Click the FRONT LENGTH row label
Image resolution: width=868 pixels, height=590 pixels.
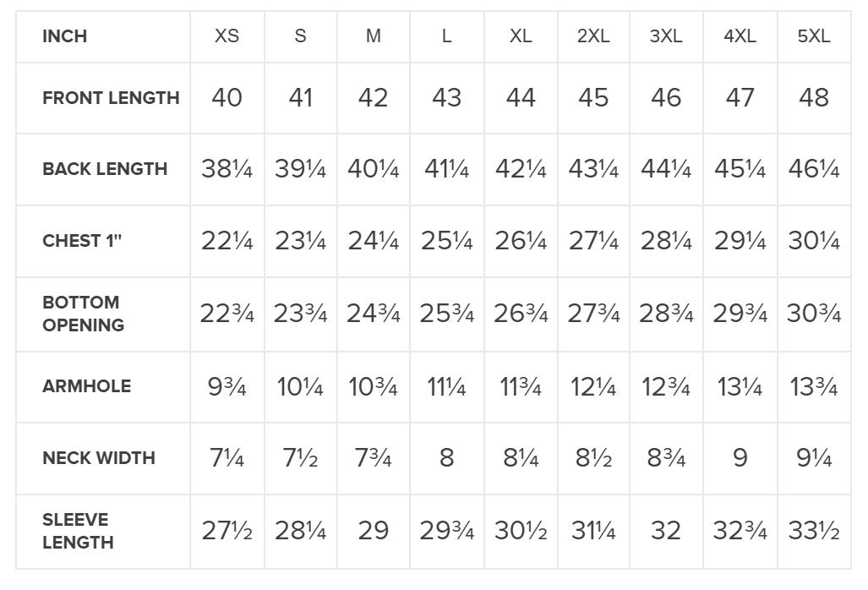tap(111, 98)
